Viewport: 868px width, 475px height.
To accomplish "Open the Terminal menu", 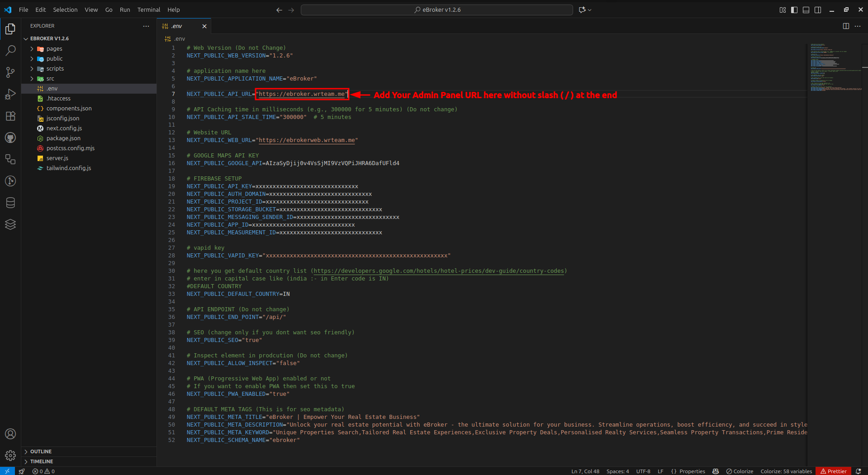I will 148,9.
